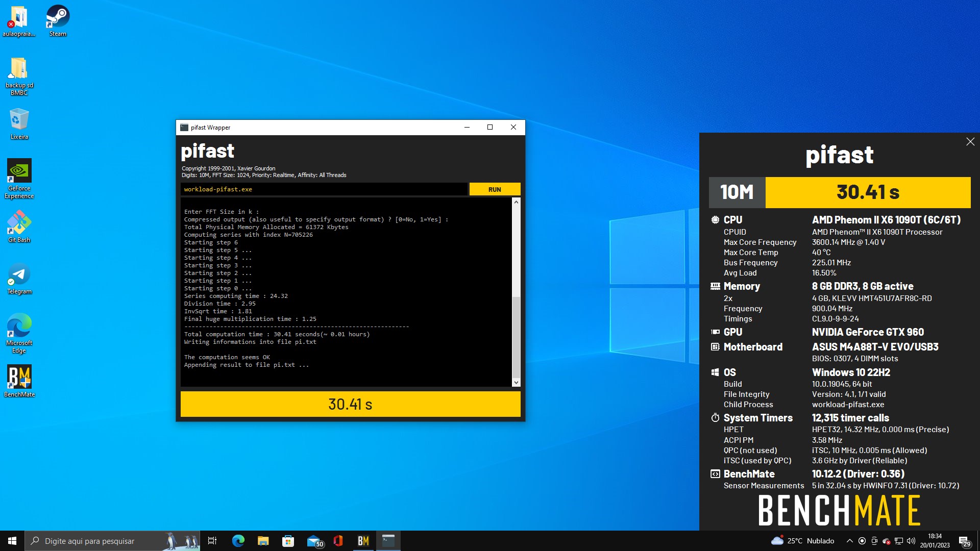Click the scrollbar up arrow in pifast console
The width and height of the screenshot is (980, 551).
[x=516, y=202]
